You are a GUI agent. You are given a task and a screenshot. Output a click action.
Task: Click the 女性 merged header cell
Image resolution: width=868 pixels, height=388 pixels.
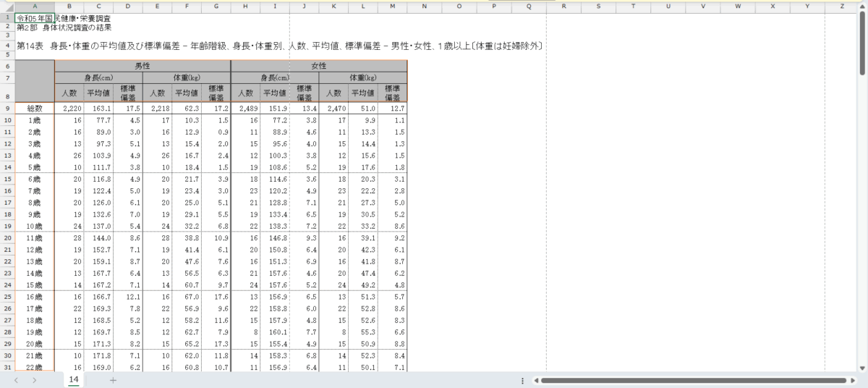coord(318,66)
